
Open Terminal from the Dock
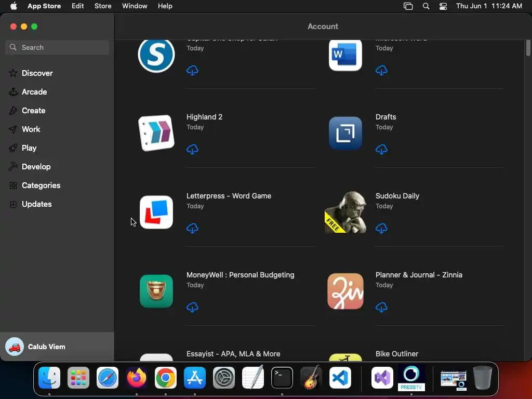click(x=282, y=378)
